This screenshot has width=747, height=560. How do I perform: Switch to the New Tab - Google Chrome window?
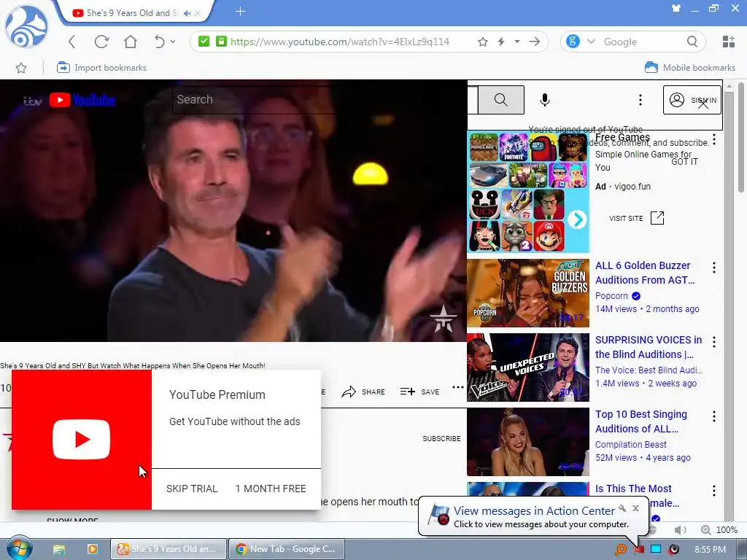[286, 549]
